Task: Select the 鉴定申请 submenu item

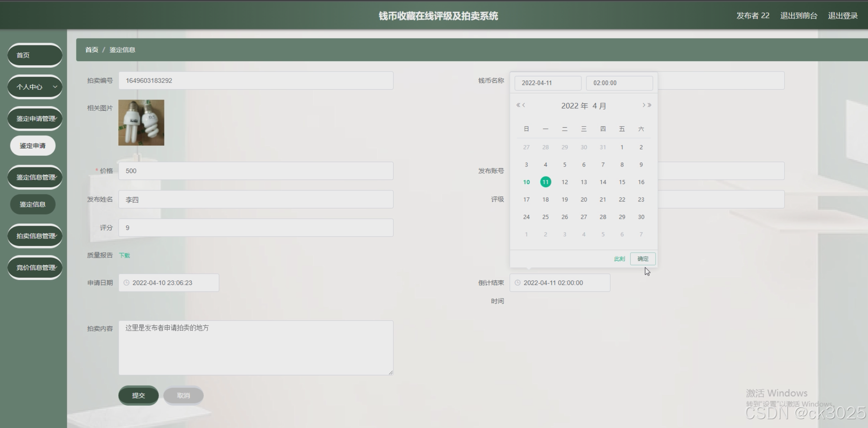Action: point(33,146)
